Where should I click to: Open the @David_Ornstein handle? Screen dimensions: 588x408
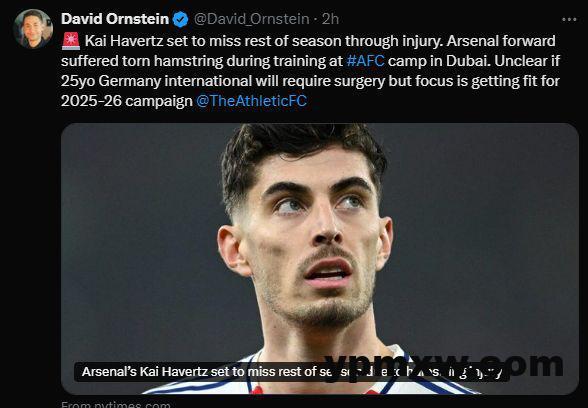click(251, 19)
